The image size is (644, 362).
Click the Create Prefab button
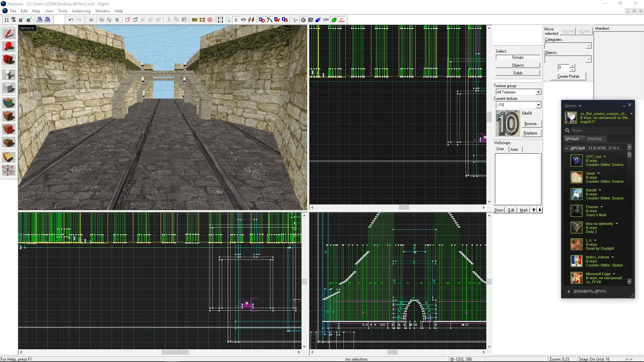click(568, 76)
